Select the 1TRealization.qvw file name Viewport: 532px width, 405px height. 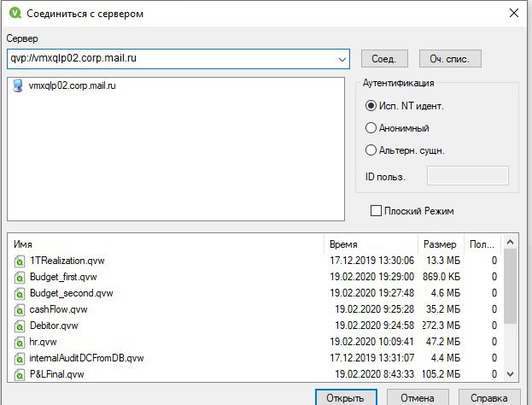pyautogui.click(x=67, y=261)
